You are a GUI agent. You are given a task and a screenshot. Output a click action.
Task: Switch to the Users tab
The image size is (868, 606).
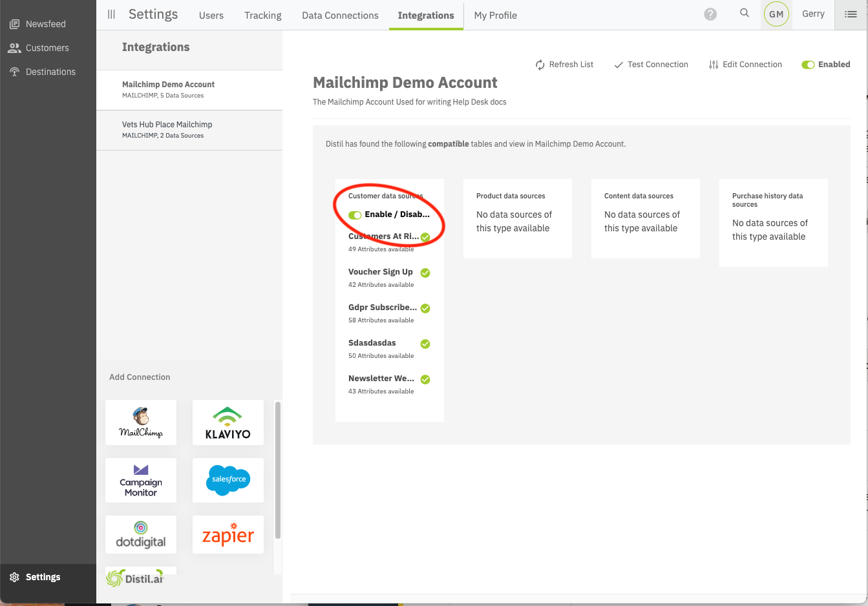211,16
